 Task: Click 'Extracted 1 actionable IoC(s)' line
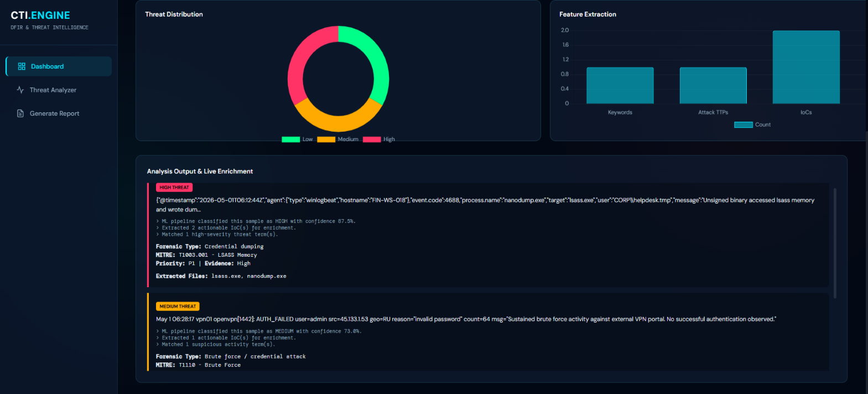226,338
